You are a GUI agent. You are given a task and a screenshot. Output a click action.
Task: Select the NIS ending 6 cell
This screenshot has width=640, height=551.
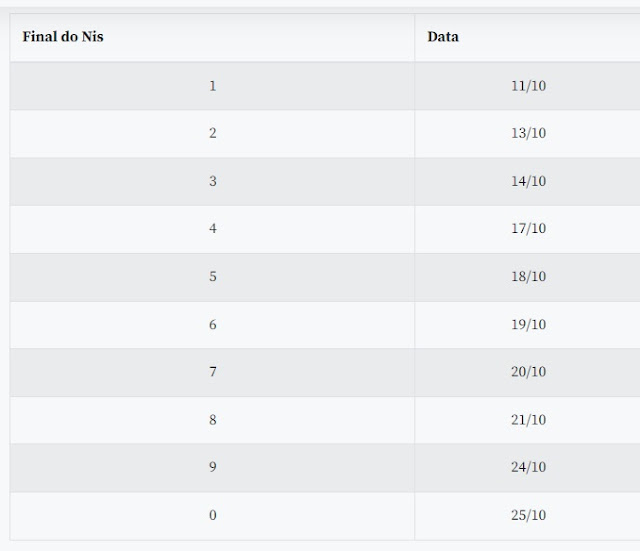212,324
